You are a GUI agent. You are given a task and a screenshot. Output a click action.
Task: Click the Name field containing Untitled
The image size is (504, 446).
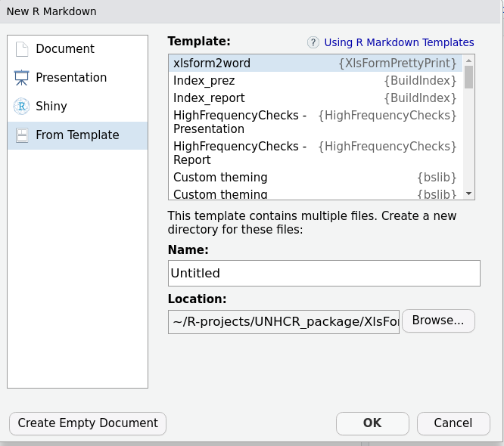pos(324,273)
